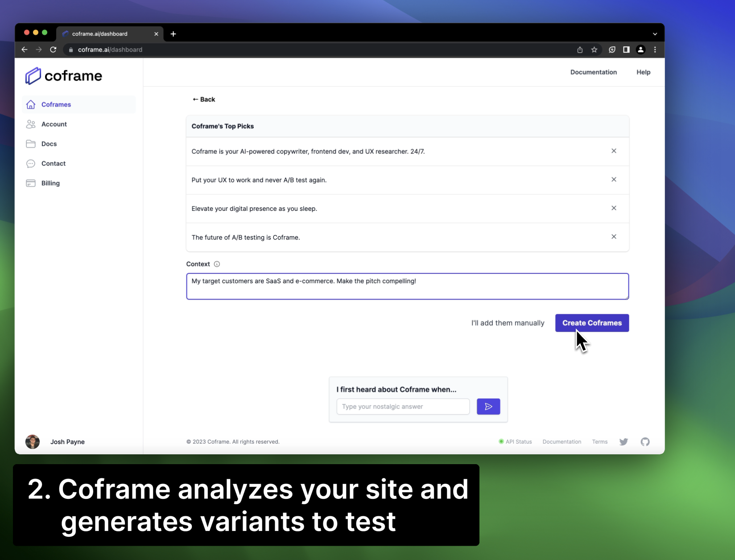Open Coframe's Twitter page
This screenshot has height=560, width=735.
(x=624, y=442)
